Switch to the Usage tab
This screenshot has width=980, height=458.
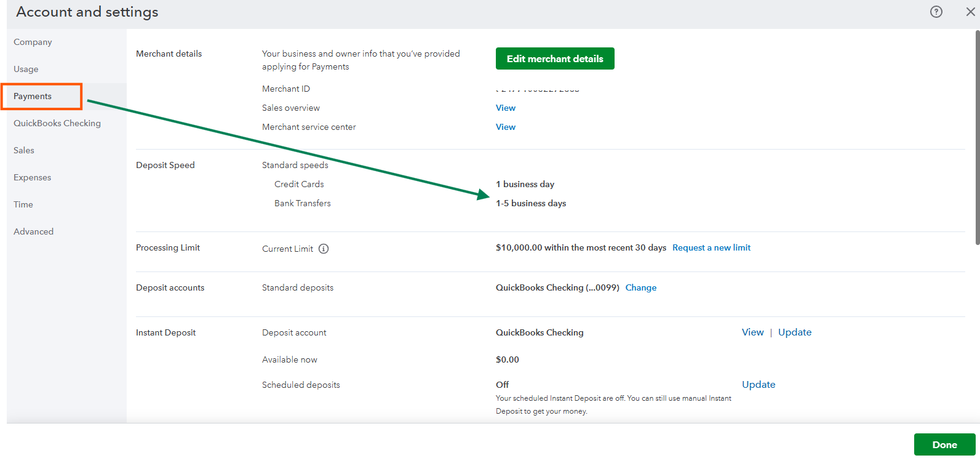26,69
